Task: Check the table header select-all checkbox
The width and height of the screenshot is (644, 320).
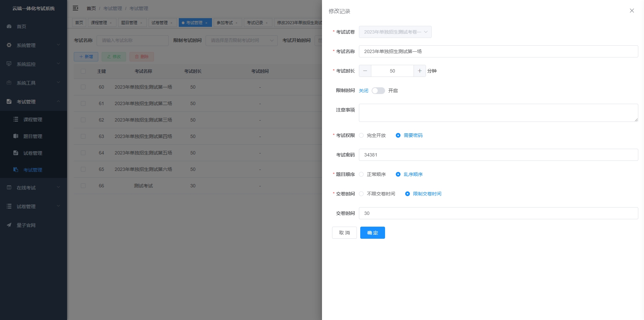Action: click(x=83, y=71)
